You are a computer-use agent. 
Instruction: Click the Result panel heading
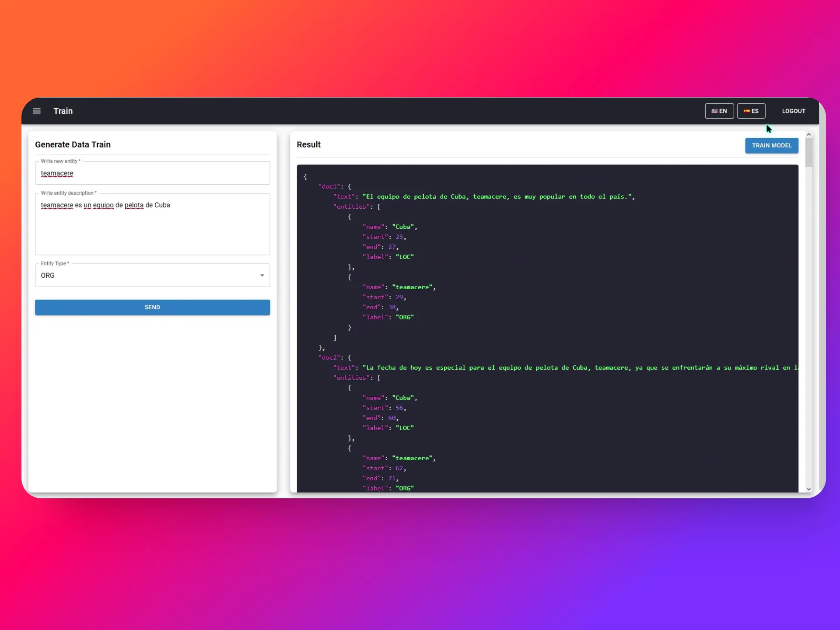tap(308, 145)
